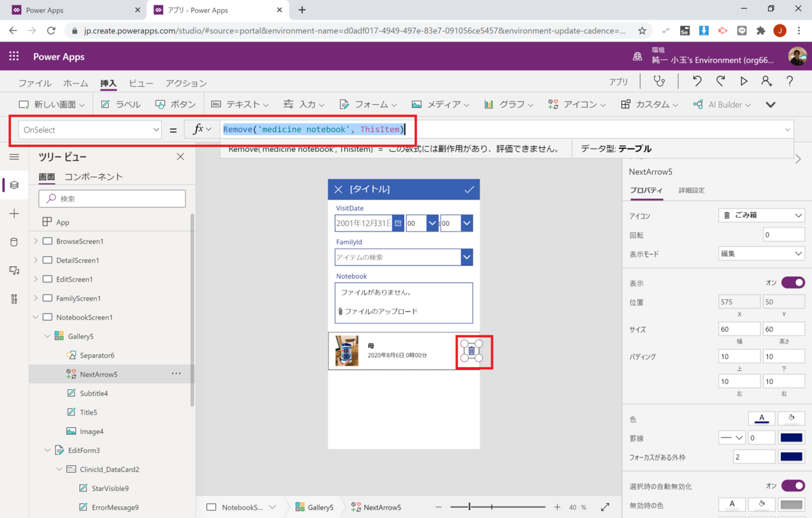Open a new browser tab
This screenshot has height=518, width=812.
tap(302, 10)
